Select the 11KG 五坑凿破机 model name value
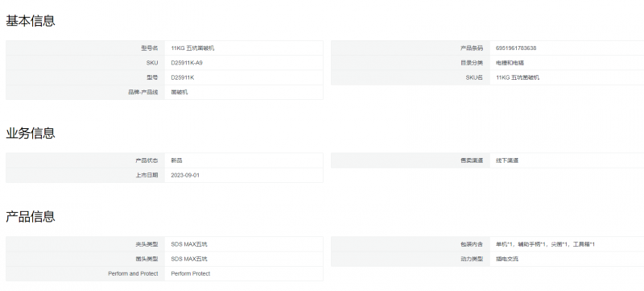 click(192, 48)
